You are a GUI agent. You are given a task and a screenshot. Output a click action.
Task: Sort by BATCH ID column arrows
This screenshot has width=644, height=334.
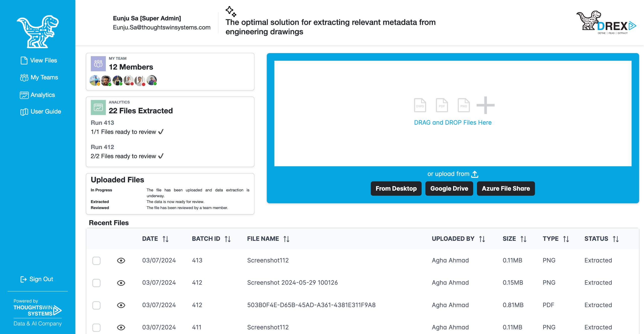228,239
